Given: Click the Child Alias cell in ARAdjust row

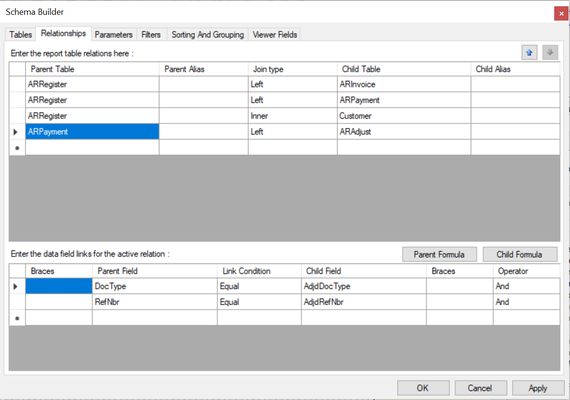Looking at the screenshot, I should click(x=515, y=132).
